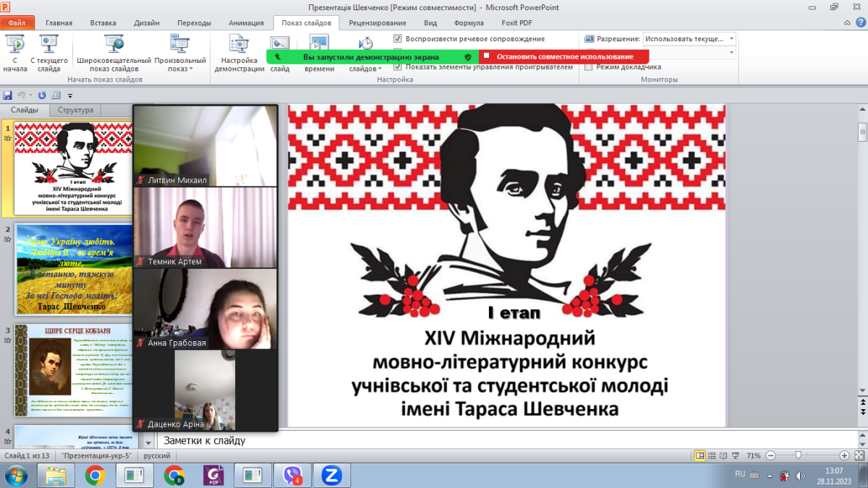Switch to 'Структура' outline pane tab

[76, 111]
